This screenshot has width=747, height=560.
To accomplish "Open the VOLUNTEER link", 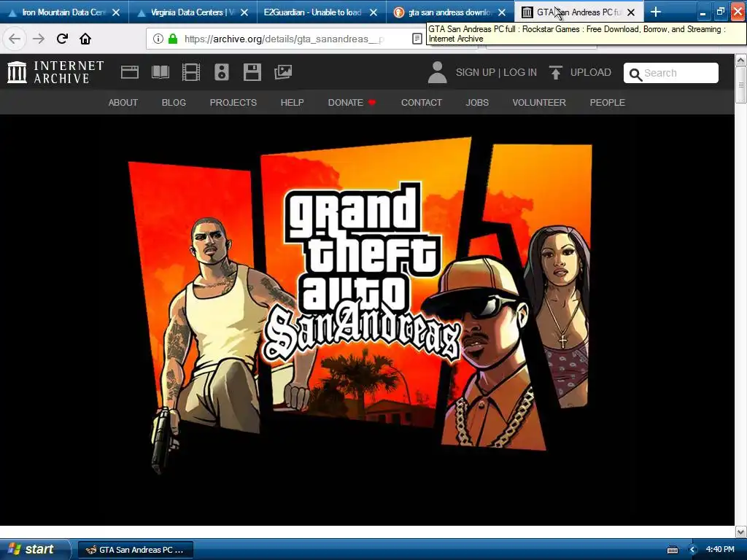I will 539,102.
